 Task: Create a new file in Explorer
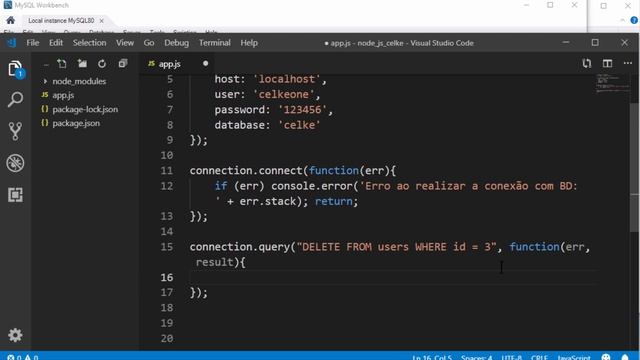(62, 64)
